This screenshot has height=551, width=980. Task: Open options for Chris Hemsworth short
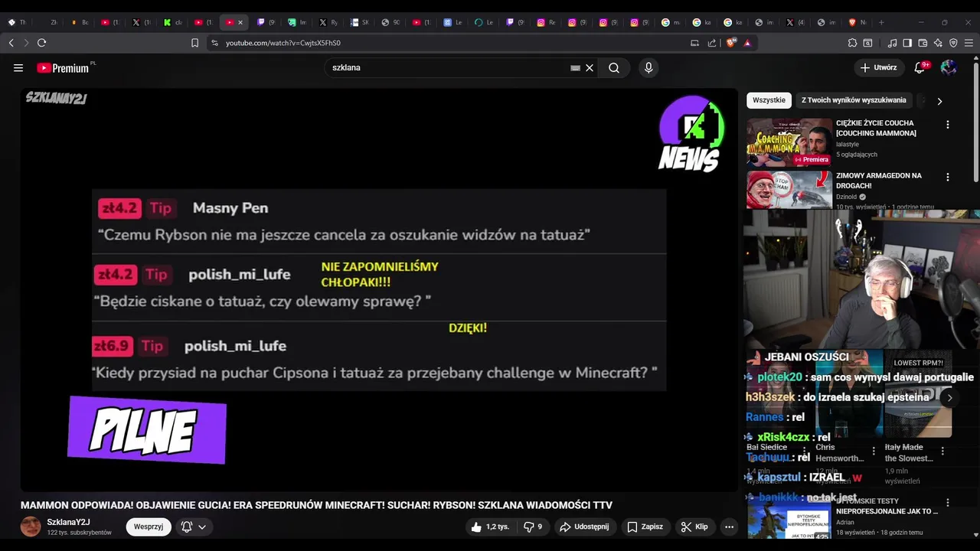click(x=874, y=452)
